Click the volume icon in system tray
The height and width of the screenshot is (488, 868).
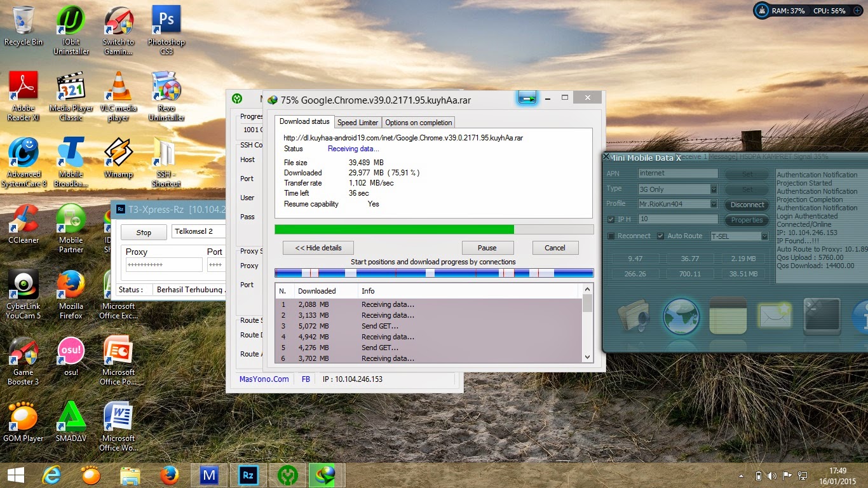(772, 475)
